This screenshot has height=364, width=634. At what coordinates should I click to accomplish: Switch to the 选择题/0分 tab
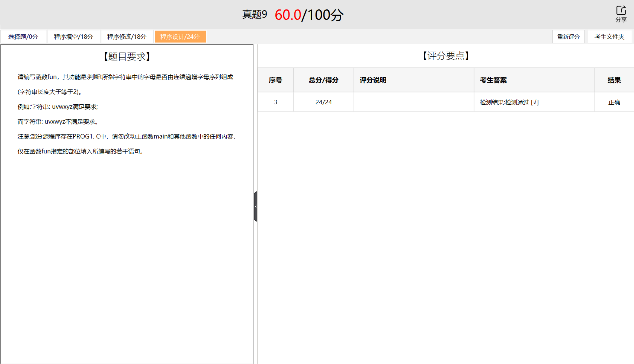click(x=23, y=37)
